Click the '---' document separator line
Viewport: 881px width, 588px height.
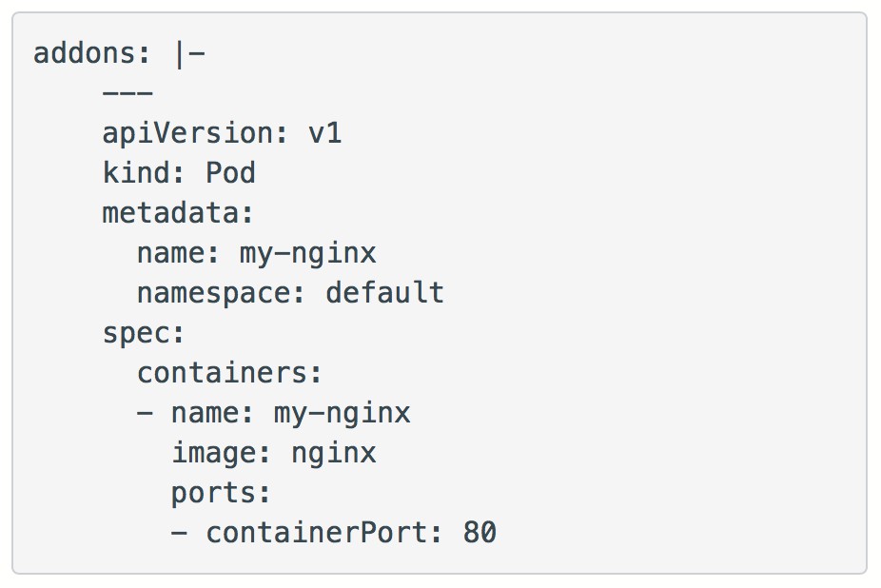[127, 93]
